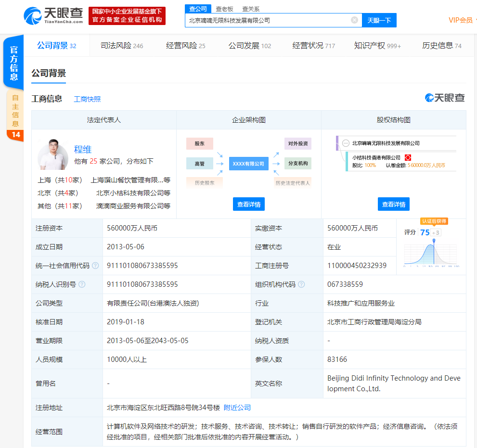Select the 知识产权 tab
The image size is (477, 448).
click(x=377, y=46)
